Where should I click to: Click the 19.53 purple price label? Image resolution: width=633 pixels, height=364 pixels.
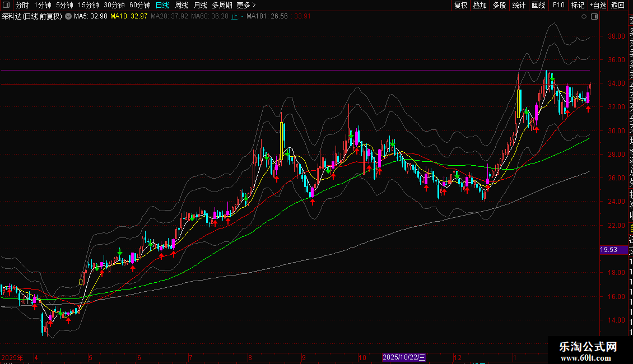[608, 250]
